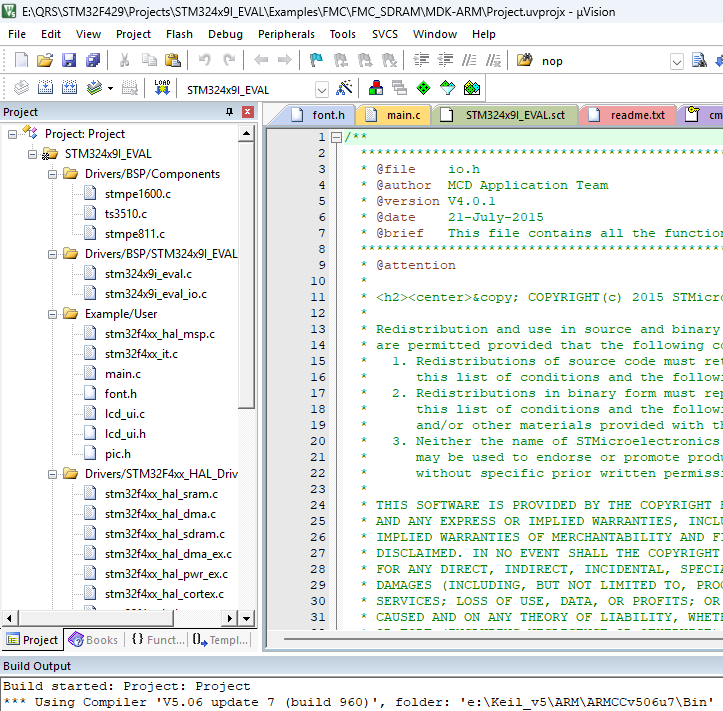Open the Pack Installer icon
This screenshot has width=723, height=711.
pos(472,87)
